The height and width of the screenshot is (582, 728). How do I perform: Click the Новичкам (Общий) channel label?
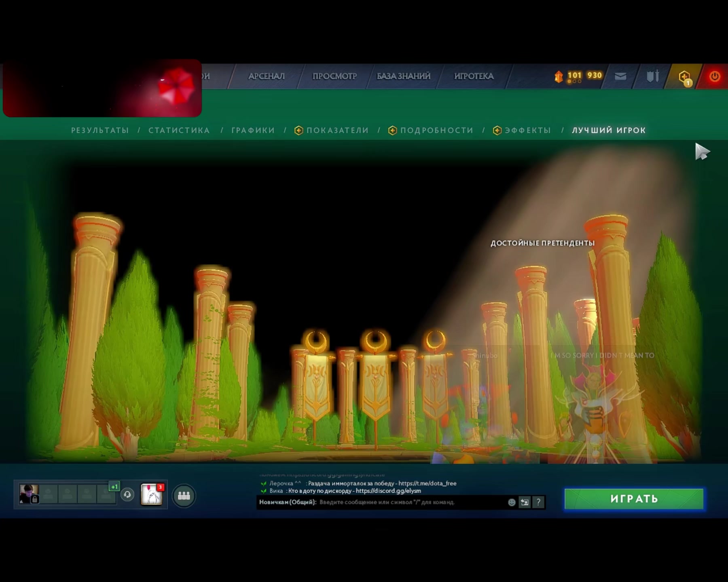pyautogui.click(x=288, y=502)
